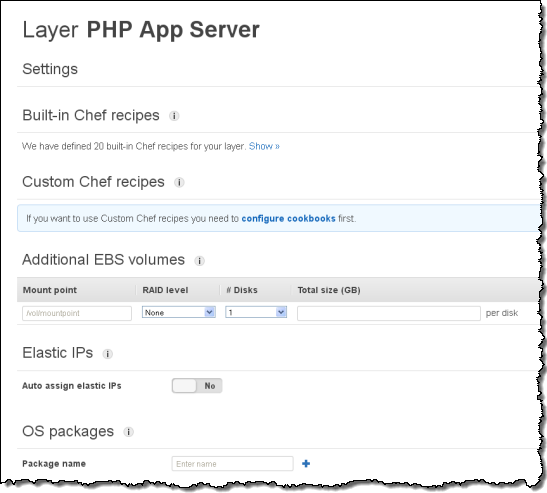Viewport: 547px width, 493px height.
Task: Click the RAID level column header
Action: tap(165, 290)
